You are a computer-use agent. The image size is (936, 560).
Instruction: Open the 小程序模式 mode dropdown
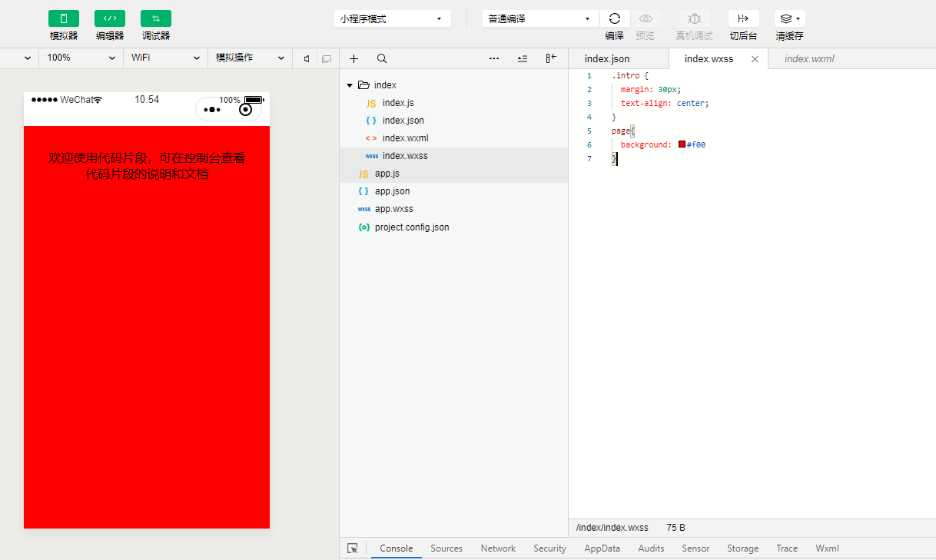392,18
